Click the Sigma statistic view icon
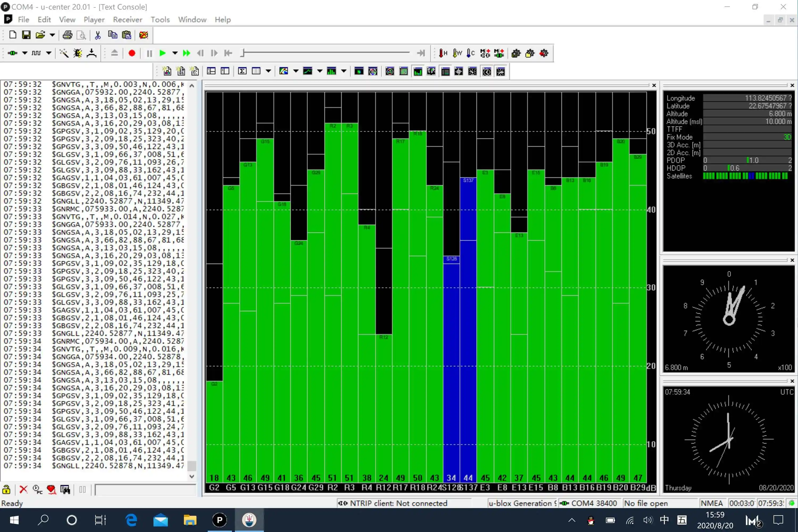Image resolution: width=798 pixels, height=532 pixels. [242, 71]
